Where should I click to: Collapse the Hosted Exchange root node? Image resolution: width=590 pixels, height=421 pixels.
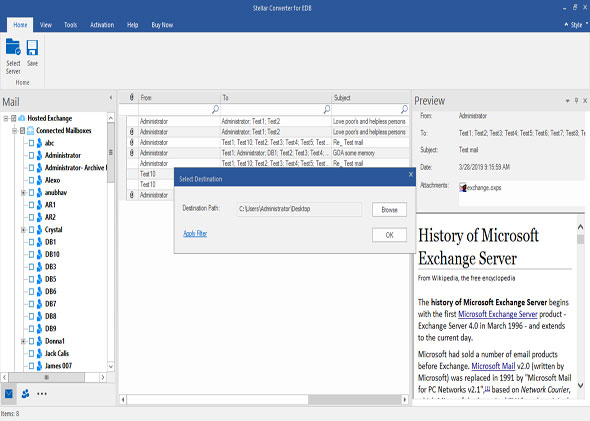point(6,119)
